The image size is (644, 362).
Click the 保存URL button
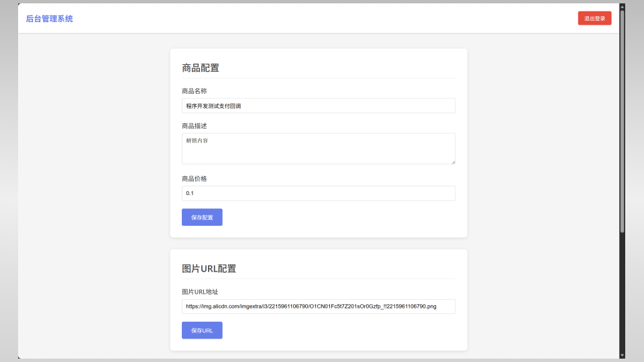[202, 330]
